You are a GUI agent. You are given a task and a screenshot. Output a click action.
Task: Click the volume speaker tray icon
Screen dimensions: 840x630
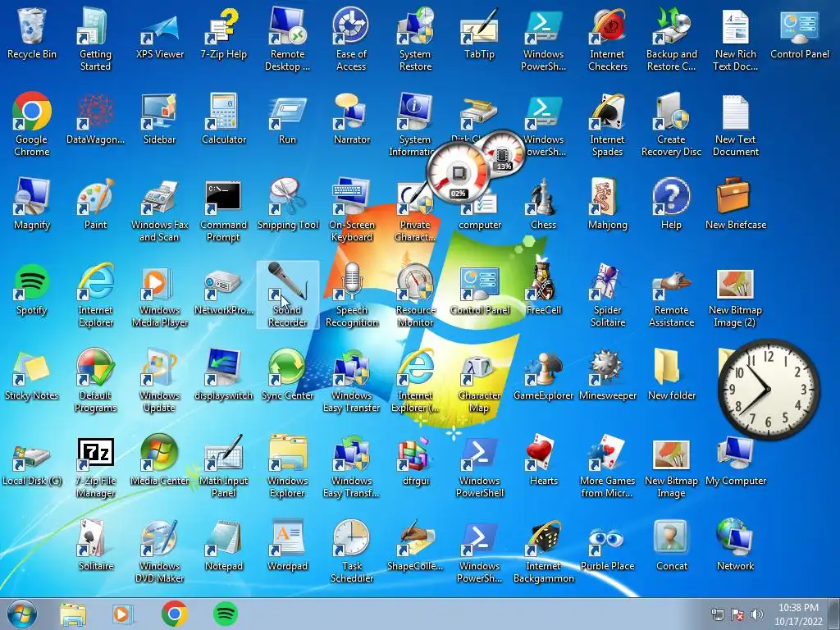tap(757, 614)
